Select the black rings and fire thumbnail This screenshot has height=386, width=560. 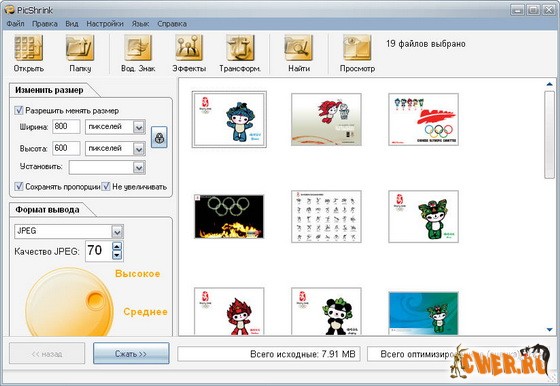pyautogui.click(x=229, y=216)
